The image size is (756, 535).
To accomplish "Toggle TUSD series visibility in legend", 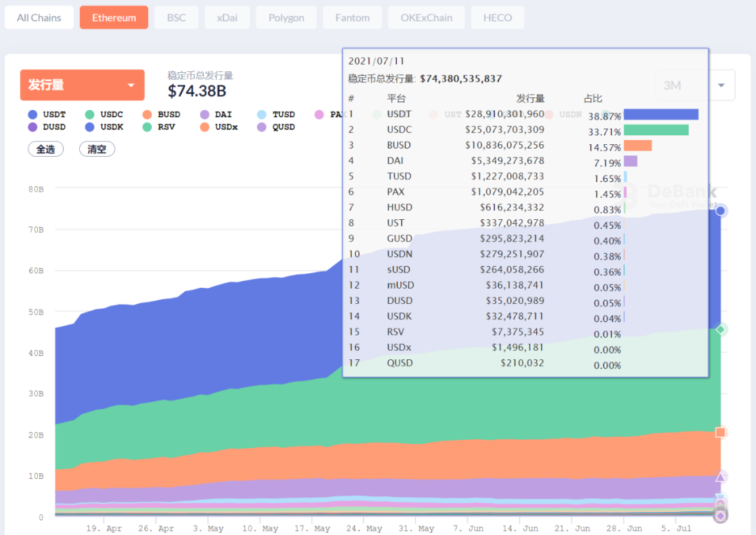I will point(276,114).
